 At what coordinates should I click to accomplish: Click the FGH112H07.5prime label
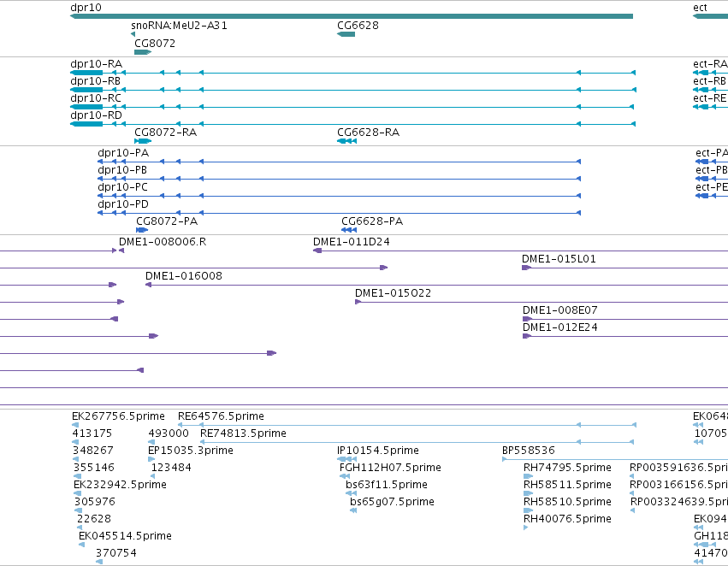point(390,468)
